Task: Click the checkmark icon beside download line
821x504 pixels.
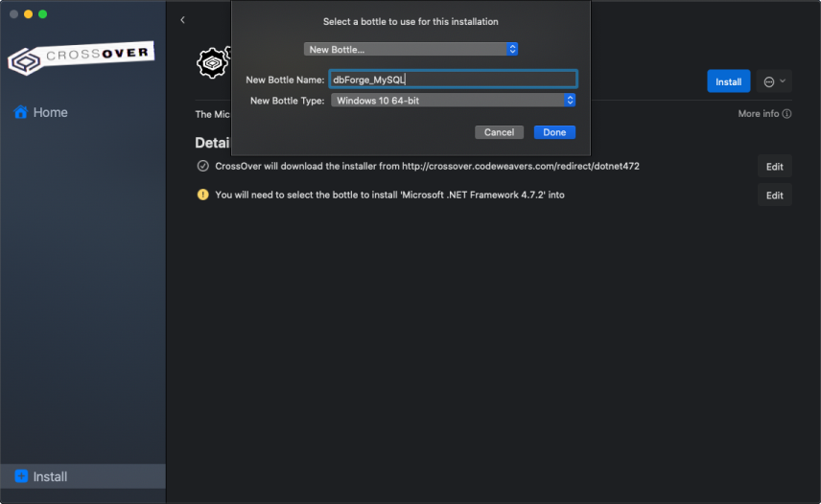Action: coord(202,166)
